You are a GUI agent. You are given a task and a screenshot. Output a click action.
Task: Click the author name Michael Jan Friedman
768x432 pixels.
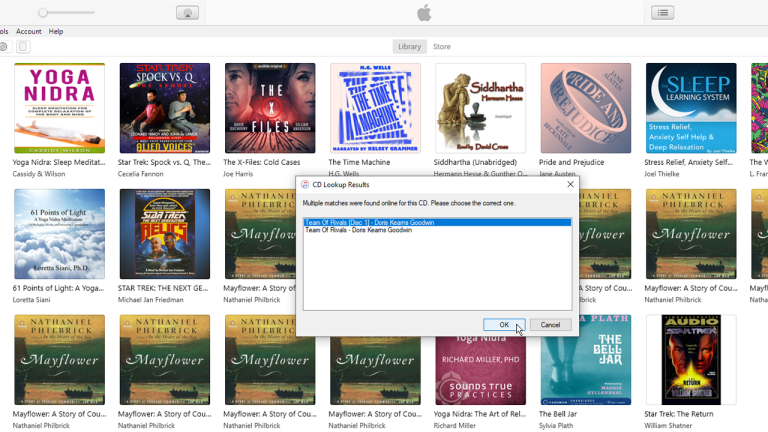click(150, 300)
